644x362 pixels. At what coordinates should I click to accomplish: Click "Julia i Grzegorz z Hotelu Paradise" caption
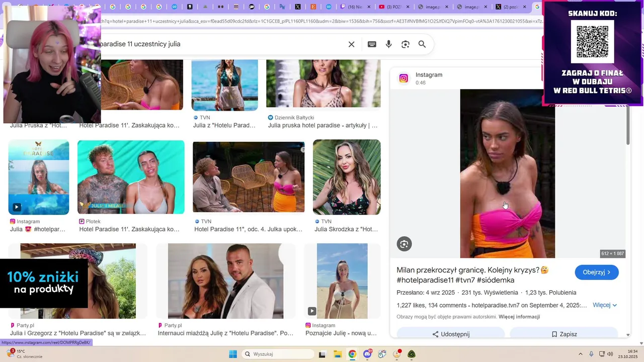78,333
